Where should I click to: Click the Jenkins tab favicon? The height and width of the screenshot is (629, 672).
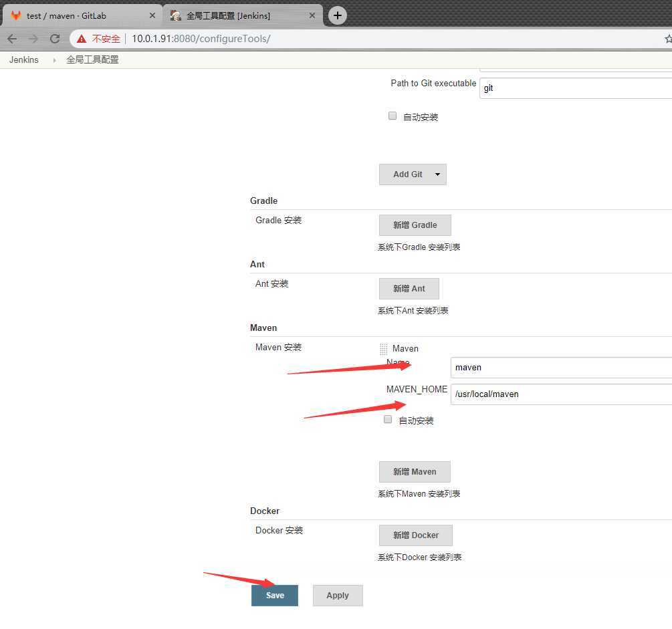coord(176,15)
